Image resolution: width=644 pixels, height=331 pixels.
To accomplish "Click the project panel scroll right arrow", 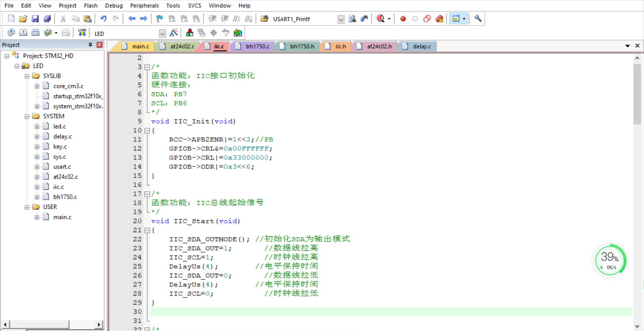I will tap(99, 325).
